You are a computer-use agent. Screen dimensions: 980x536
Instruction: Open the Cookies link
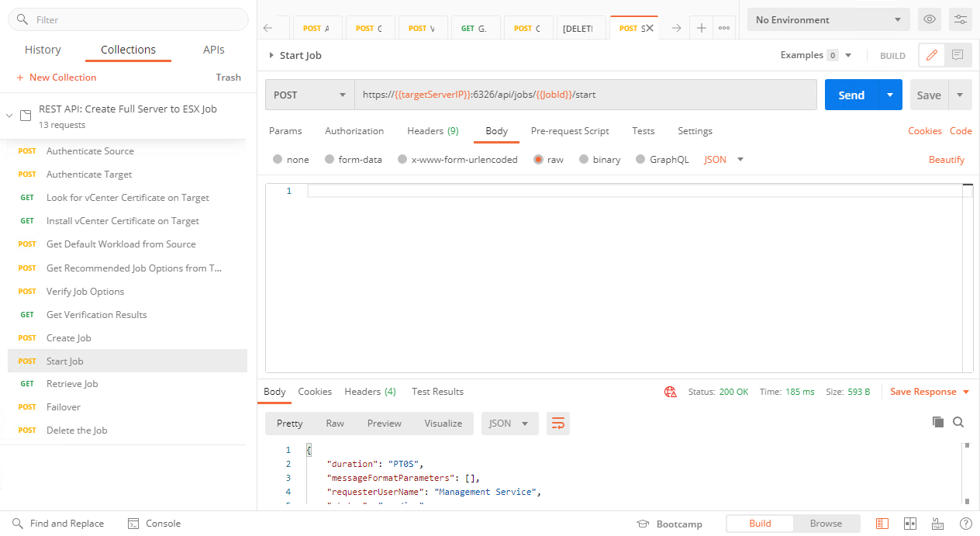[x=925, y=131]
